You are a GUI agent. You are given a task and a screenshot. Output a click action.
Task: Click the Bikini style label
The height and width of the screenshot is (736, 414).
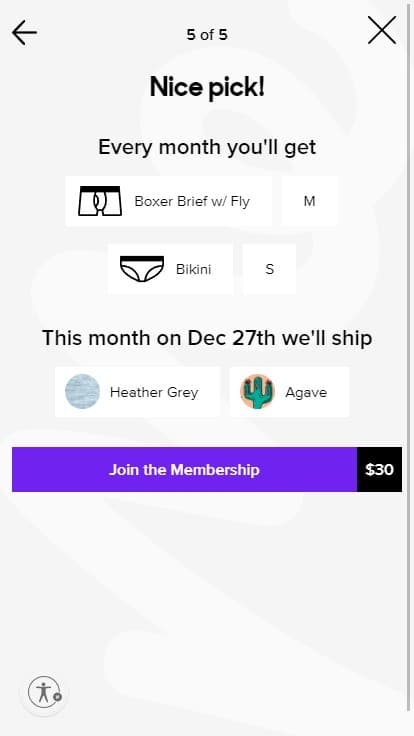(x=193, y=269)
